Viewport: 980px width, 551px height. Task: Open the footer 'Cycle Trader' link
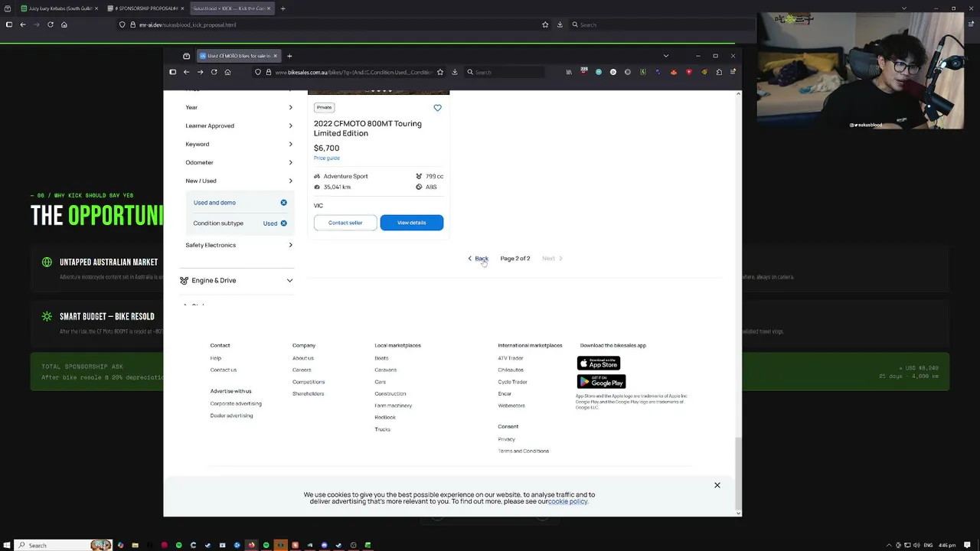[x=512, y=382]
